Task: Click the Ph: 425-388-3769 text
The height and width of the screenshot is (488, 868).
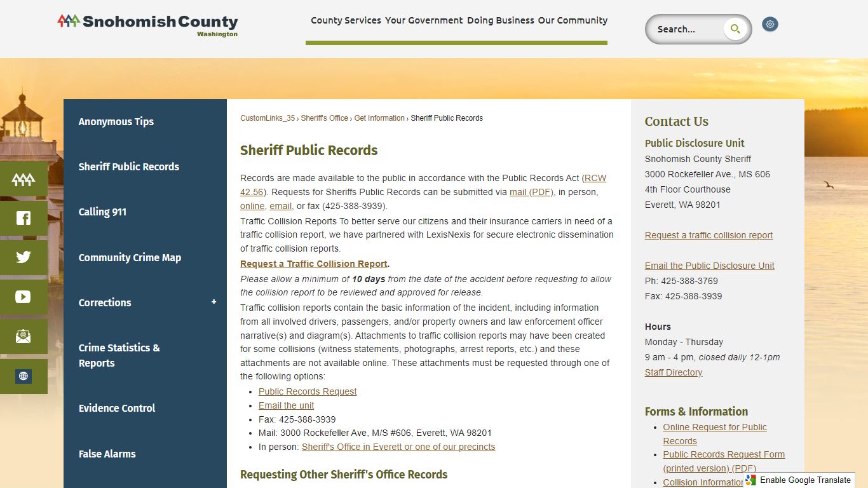Action: 681,281
